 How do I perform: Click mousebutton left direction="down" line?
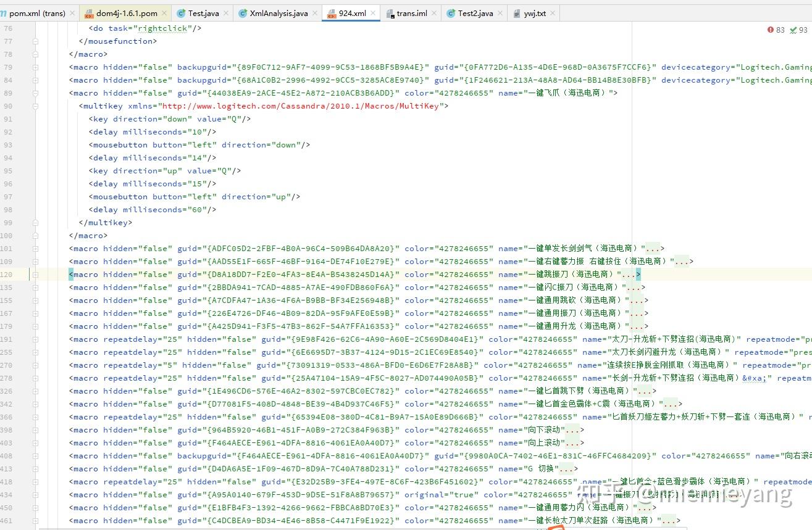coord(199,145)
